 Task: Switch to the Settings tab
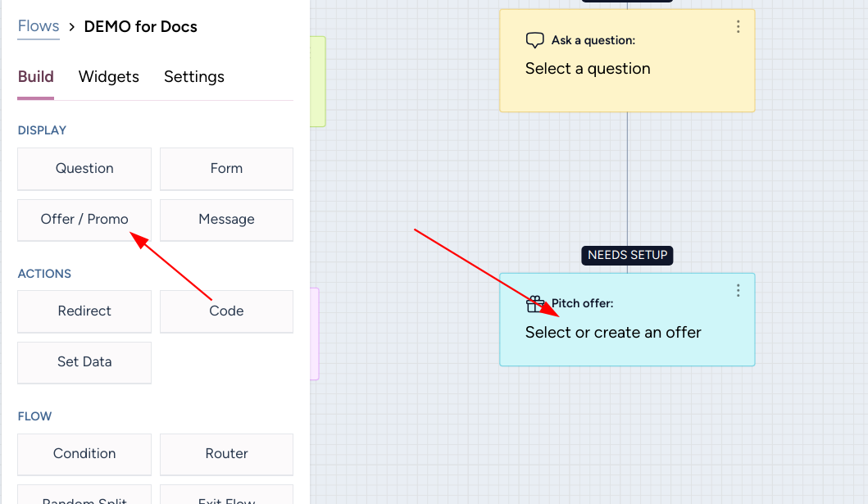[194, 77]
